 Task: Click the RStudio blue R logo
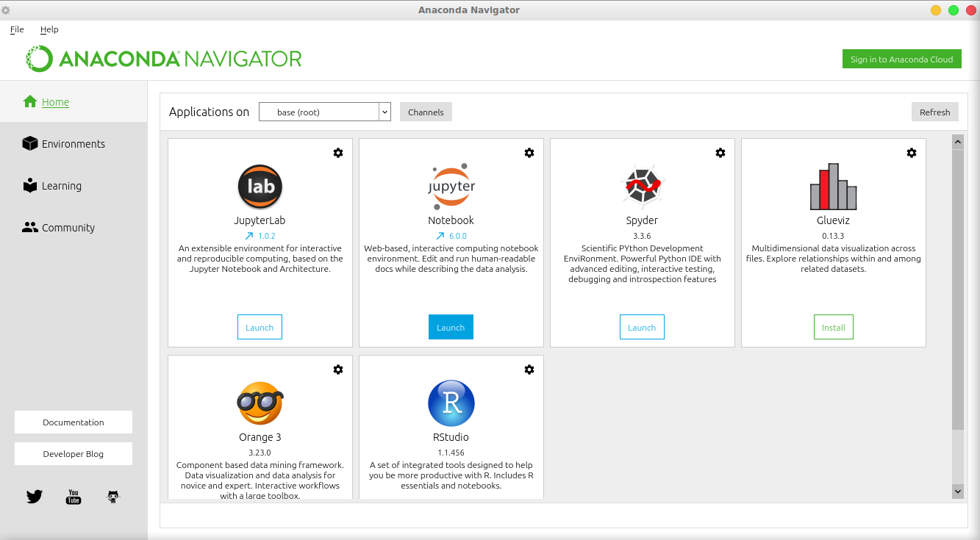click(451, 403)
